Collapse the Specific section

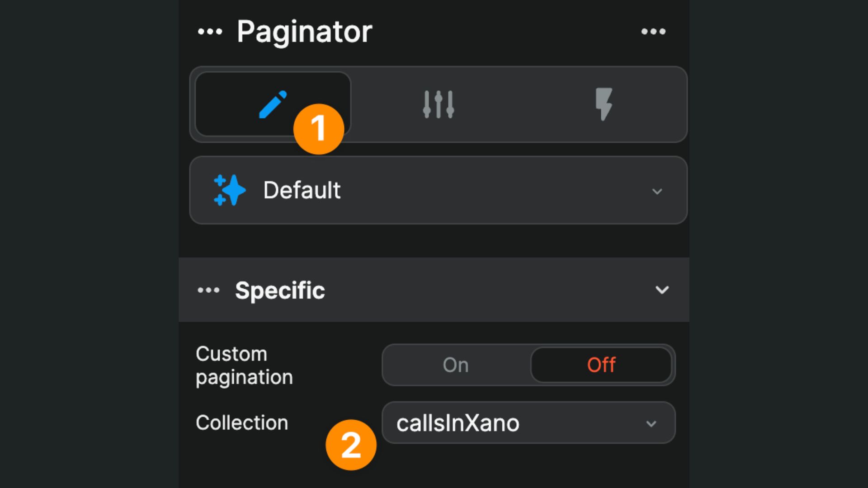663,290
